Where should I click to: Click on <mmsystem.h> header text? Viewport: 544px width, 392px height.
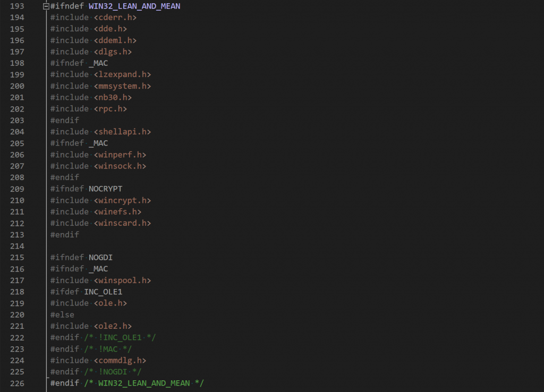[122, 86]
